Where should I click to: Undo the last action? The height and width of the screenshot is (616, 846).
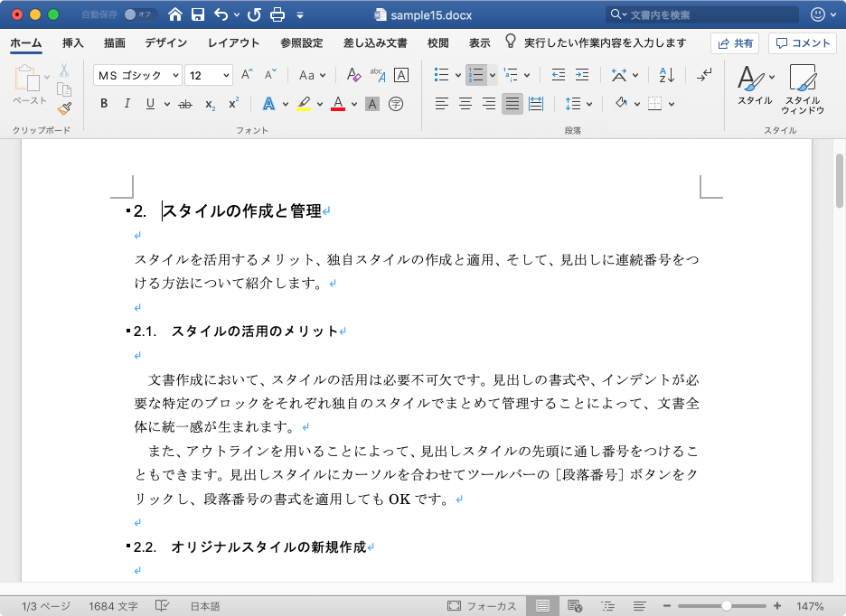[x=221, y=14]
